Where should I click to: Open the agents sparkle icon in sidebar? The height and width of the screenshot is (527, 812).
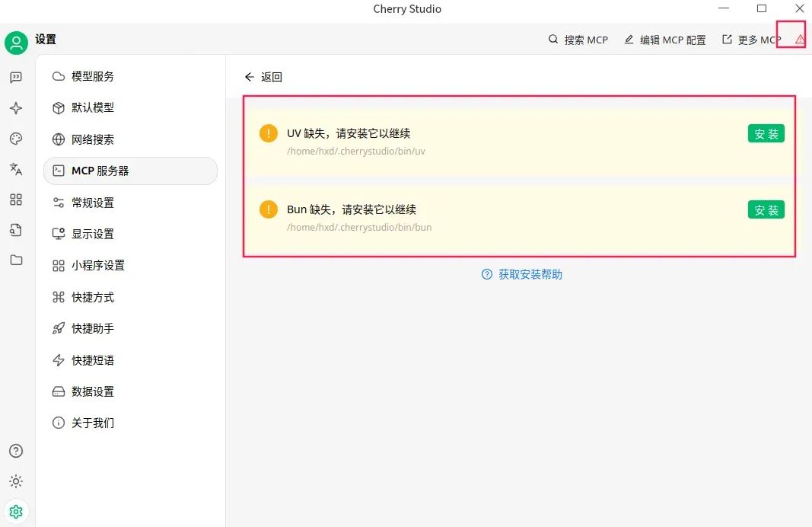(x=16, y=108)
